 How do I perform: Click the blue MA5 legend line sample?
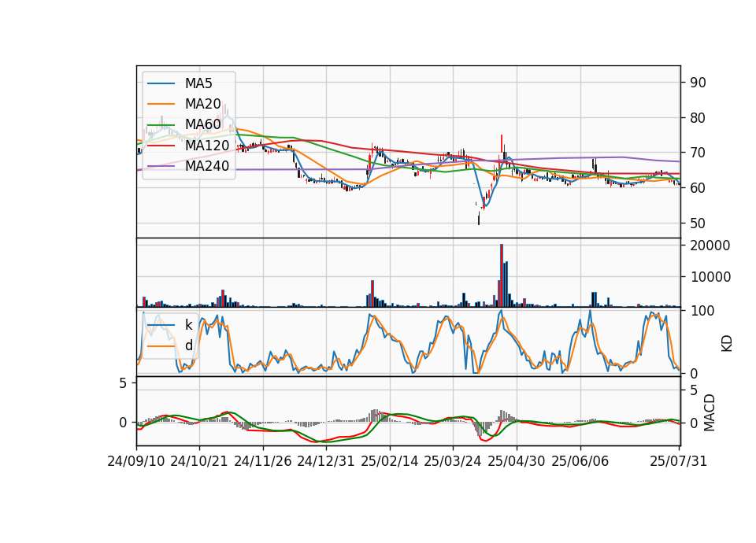pyautogui.click(x=161, y=84)
